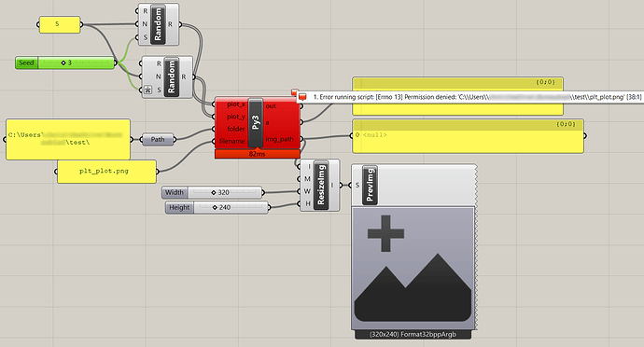Click the Height slider name label
This screenshot has height=347, width=644.
[179, 207]
